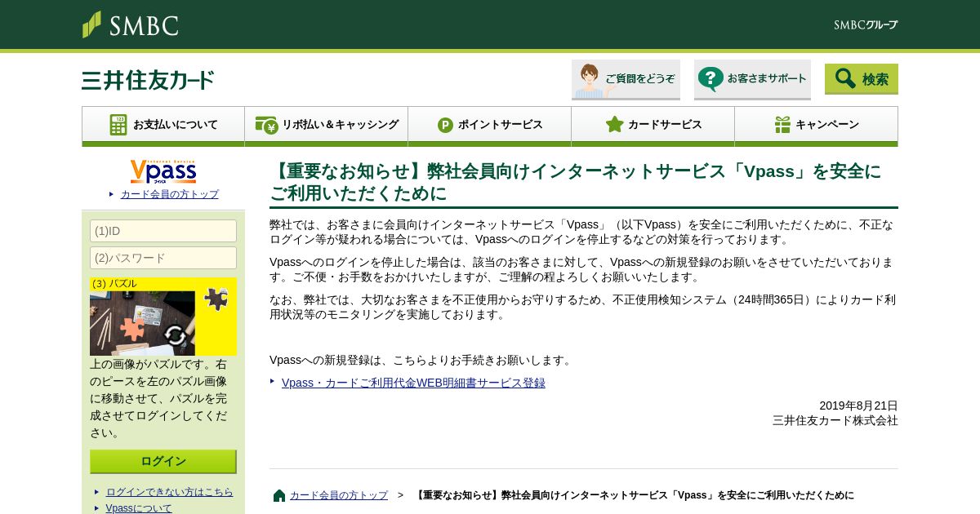This screenshot has width=980, height=514.
Task: Click the green 検索 search button
Action: (x=862, y=79)
